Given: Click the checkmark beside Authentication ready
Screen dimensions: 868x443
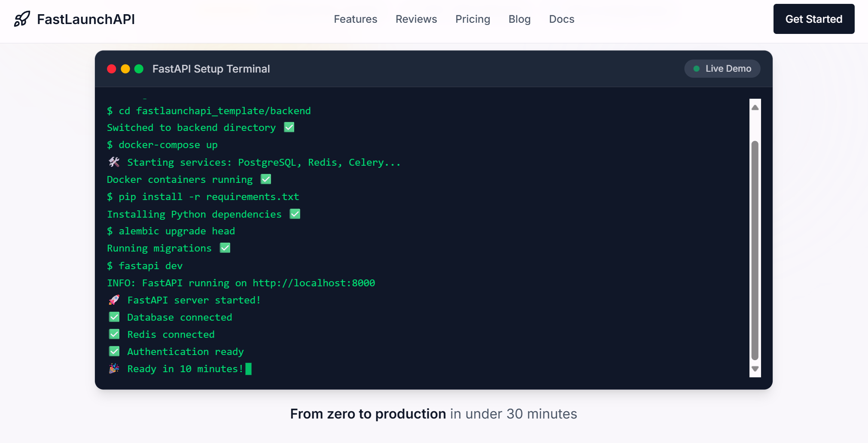Looking at the screenshot, I should point(114,352).
